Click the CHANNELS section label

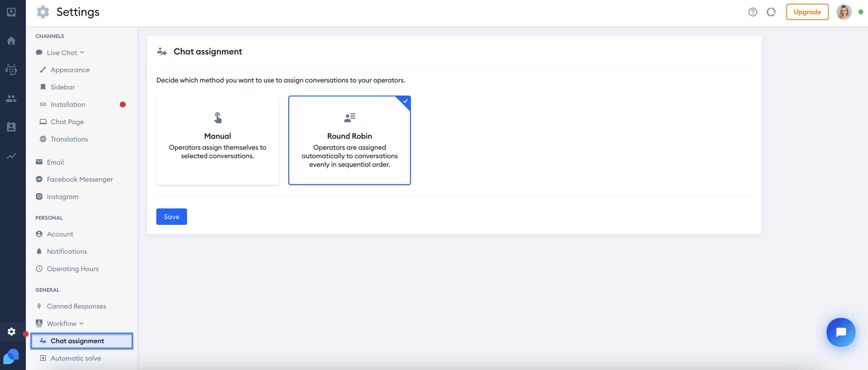pos(50,36)
